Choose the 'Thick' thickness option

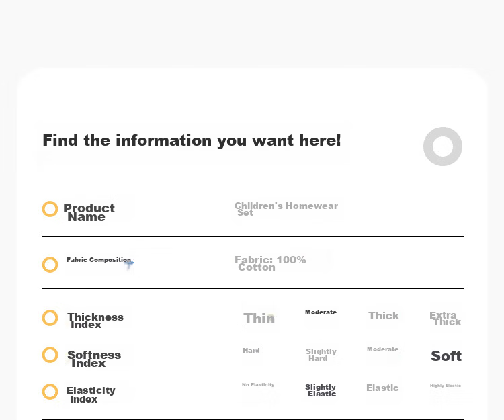[x=384, y=316]
